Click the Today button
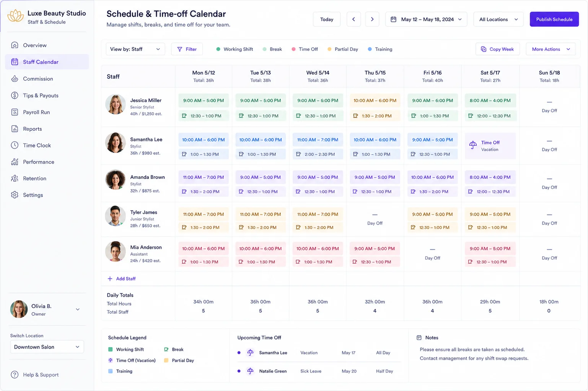Screen dimensions: 588x391 (327, 19)
